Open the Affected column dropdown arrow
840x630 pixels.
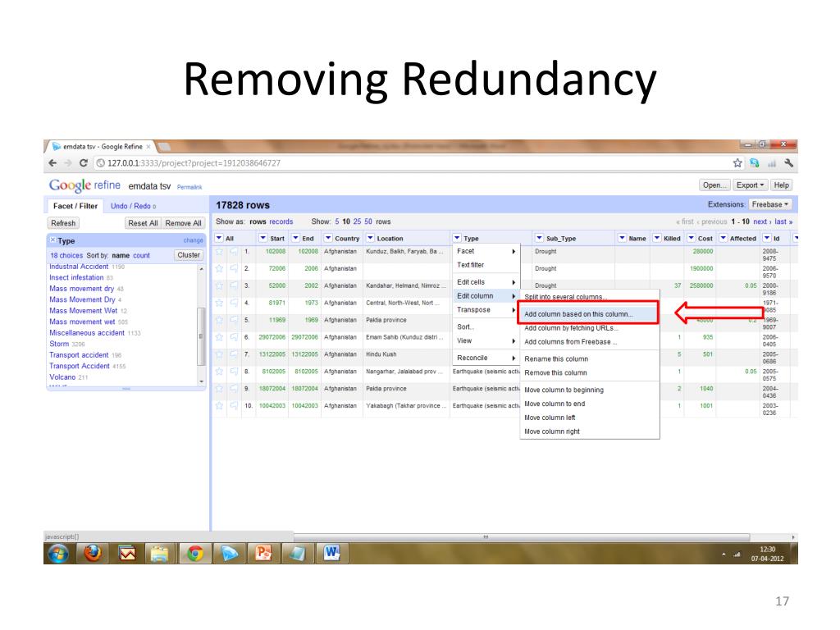pyautogui.click(x=724, y=238)
